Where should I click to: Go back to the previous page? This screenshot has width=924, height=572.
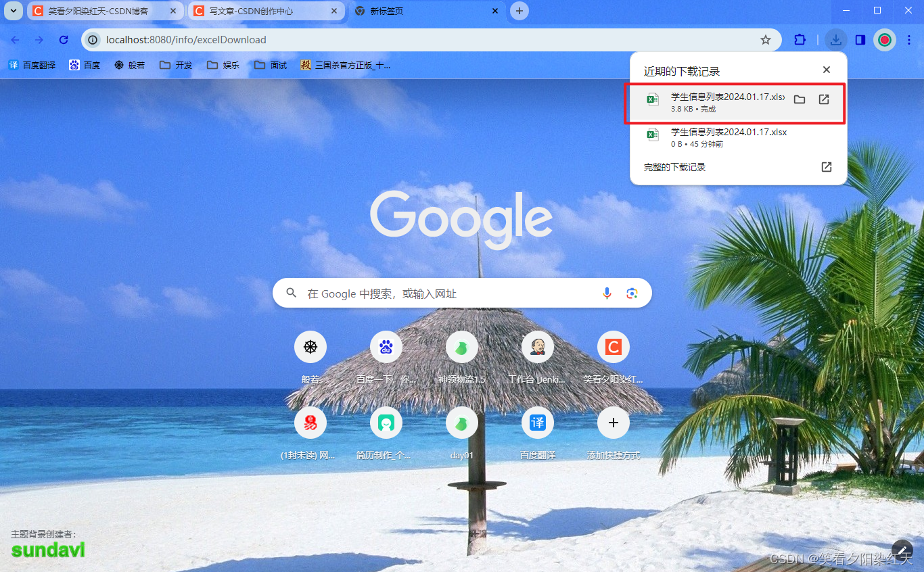pos(15,40)
